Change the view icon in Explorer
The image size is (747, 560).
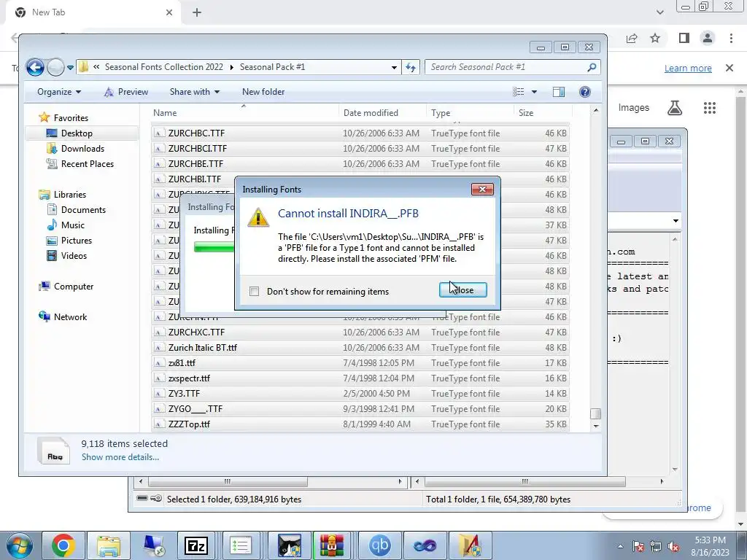pyautogui.click(x=519, y=92)
